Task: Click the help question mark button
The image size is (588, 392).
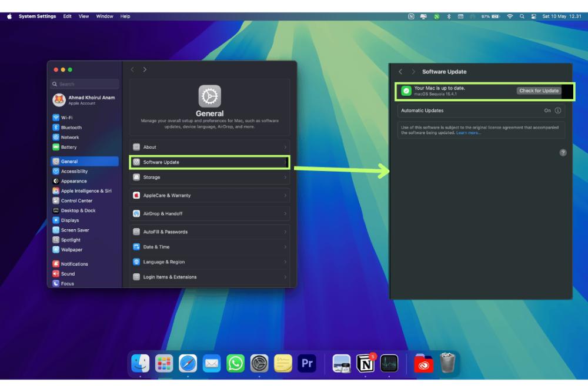Action: (x=563, y=153)
